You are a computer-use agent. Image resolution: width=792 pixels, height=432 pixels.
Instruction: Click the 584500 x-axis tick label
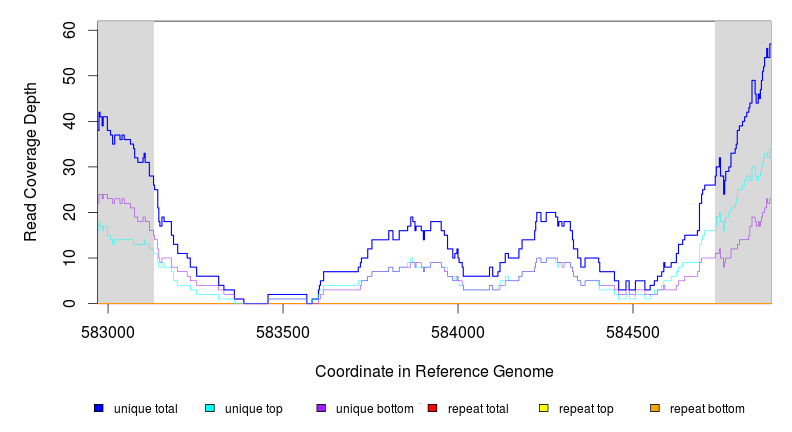(632, 330)
